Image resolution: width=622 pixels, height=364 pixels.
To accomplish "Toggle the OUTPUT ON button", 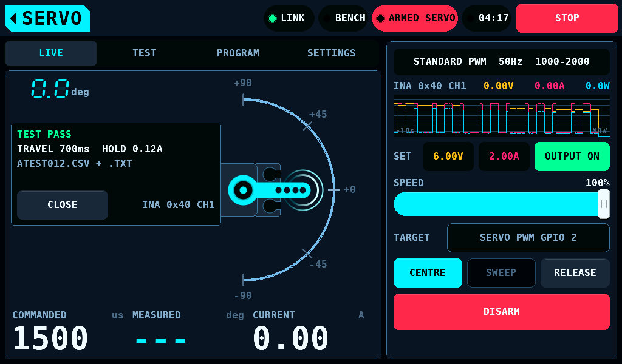I will point(572,157).
